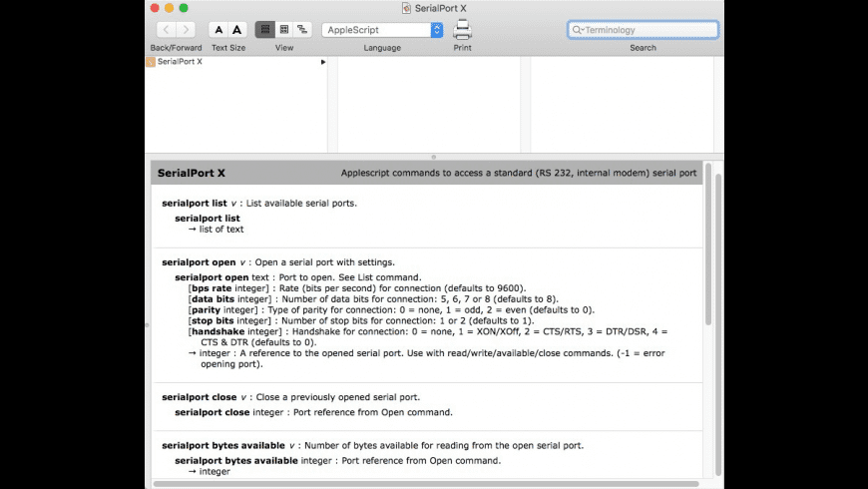Click the SerialPort X section header
The width and height of the screenshot is (868, 489).
pos(427,173)
